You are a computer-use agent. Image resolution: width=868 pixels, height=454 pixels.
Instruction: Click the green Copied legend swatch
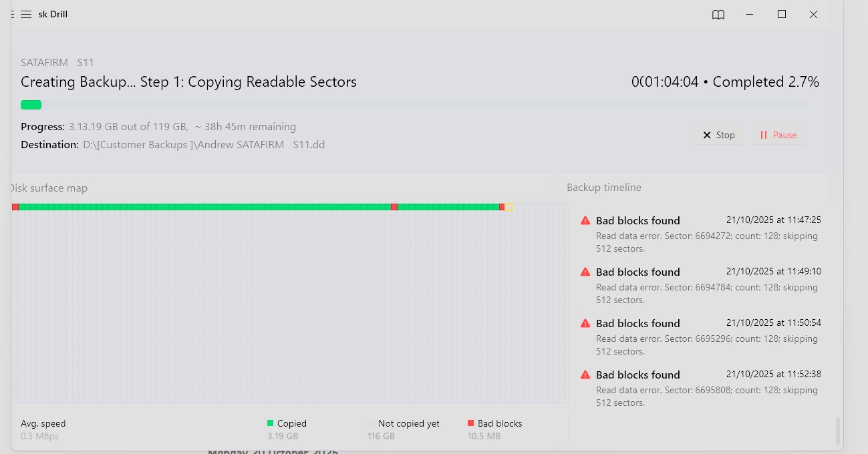pyautogui.click(x=271, y=423)
